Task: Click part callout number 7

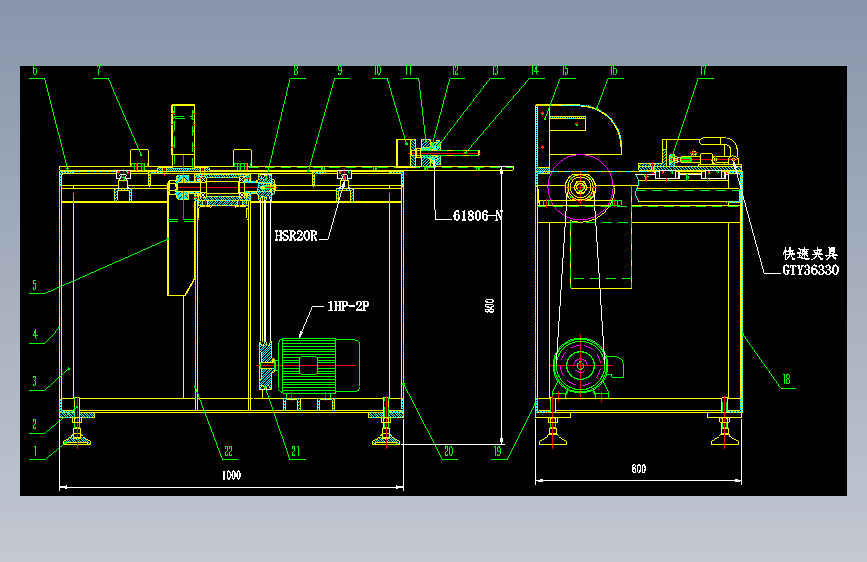Action: 99,70
